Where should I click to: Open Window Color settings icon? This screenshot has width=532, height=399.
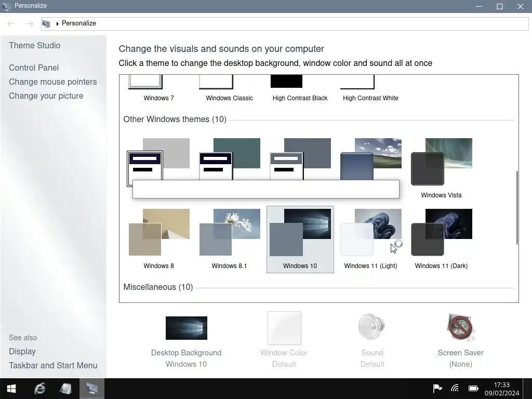[284, 328]
